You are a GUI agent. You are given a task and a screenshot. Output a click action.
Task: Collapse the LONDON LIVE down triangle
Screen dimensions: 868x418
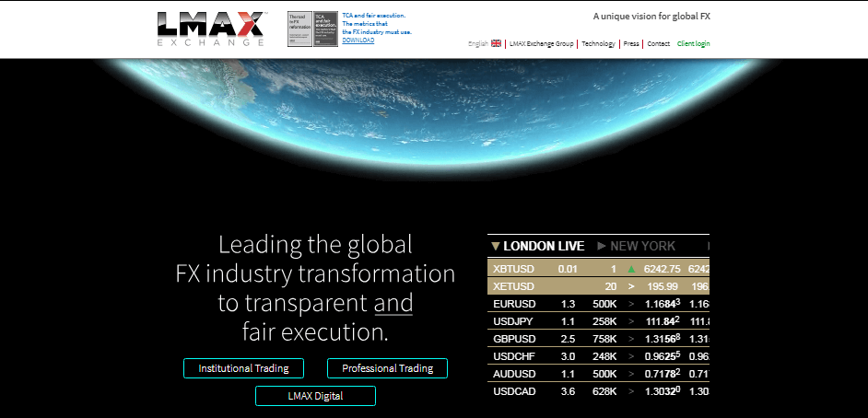496,246
